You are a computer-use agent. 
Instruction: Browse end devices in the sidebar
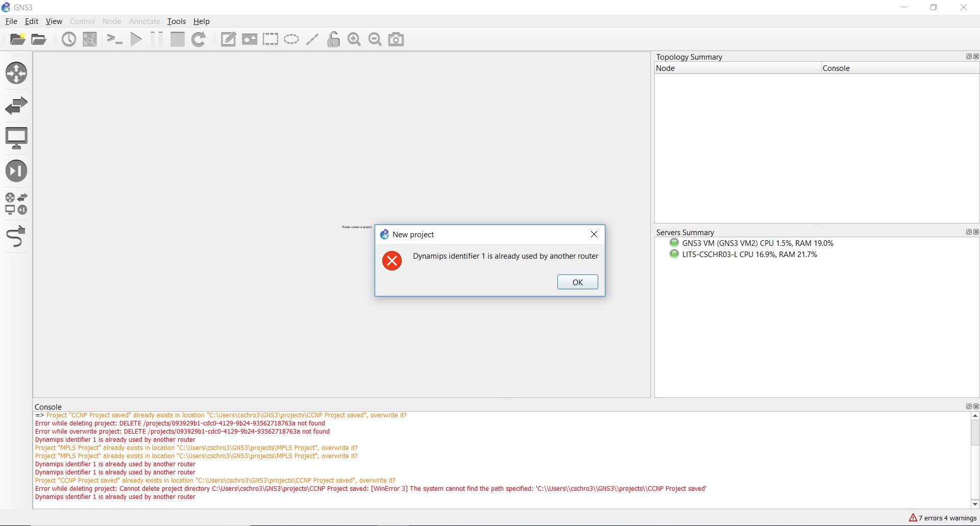tap(16, 138)
